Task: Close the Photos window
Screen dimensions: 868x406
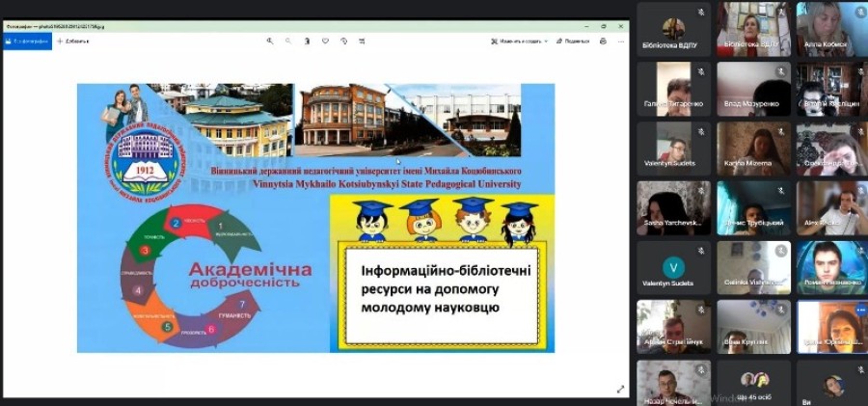Action: click(620, 26)
